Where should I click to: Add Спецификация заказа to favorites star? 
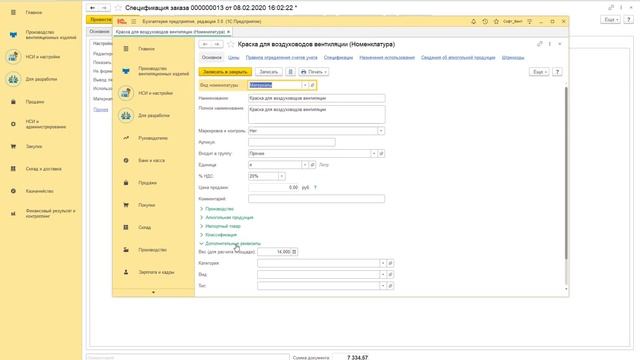pos(118,8)
